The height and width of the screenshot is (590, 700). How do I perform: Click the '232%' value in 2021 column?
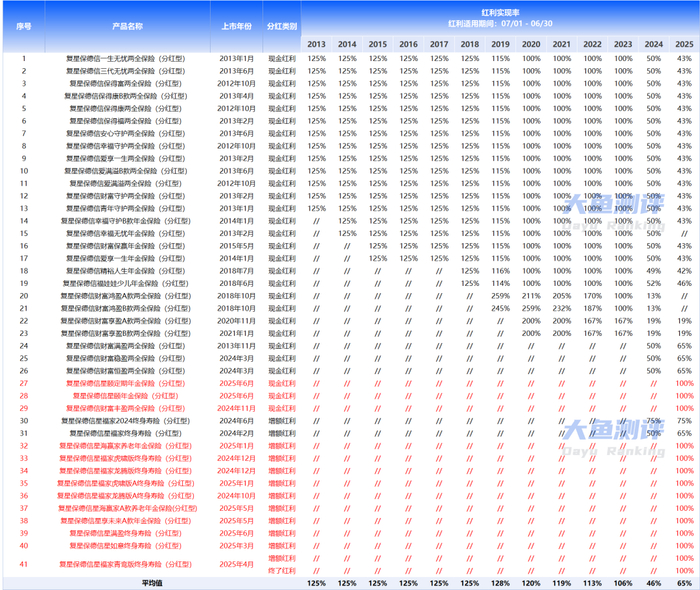(x=562, y=308)
